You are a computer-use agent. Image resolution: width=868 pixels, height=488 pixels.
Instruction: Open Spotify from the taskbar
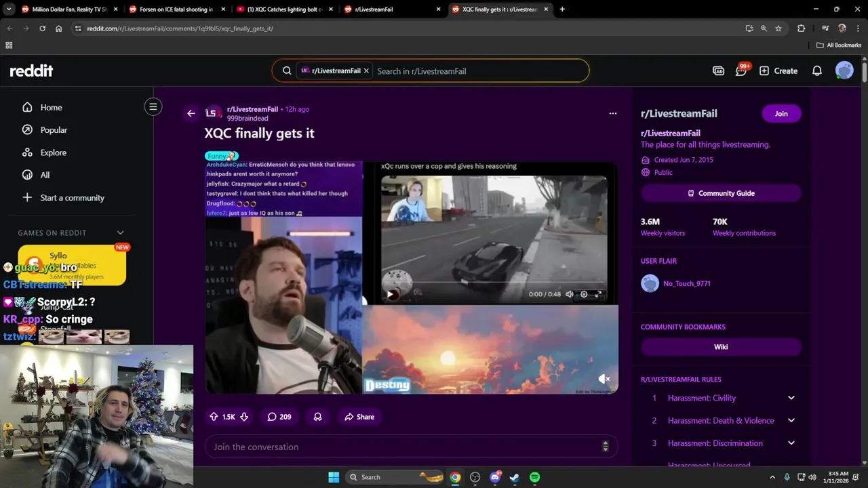point(534,477)
